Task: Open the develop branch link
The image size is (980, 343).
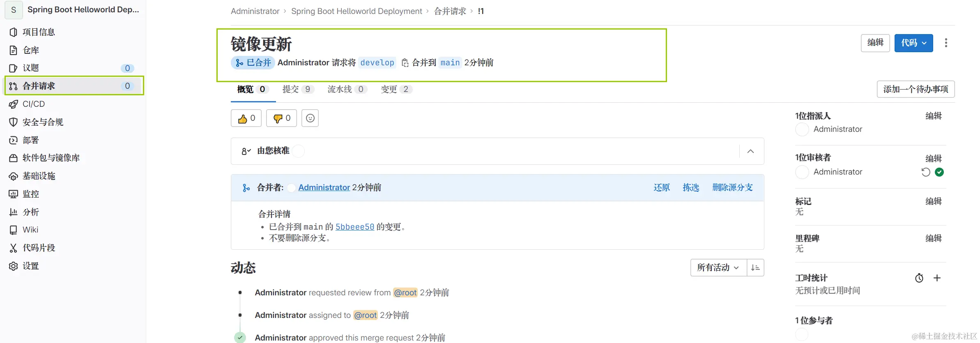Action: click(377, 62)
